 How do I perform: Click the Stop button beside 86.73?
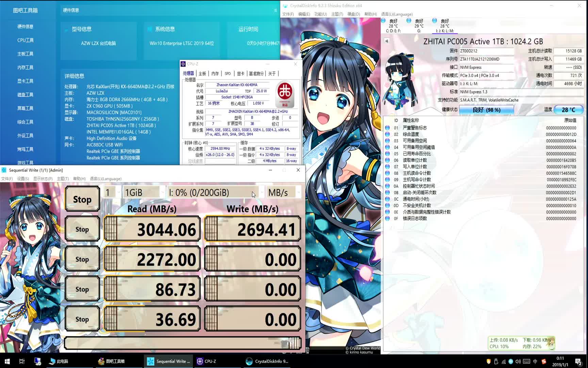tap(82, 289)
